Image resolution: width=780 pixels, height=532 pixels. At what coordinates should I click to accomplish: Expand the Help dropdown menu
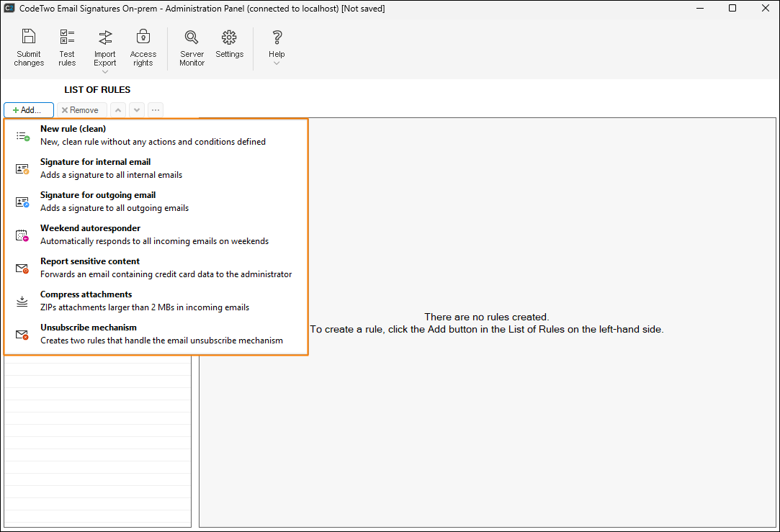(x=277, y=63)
